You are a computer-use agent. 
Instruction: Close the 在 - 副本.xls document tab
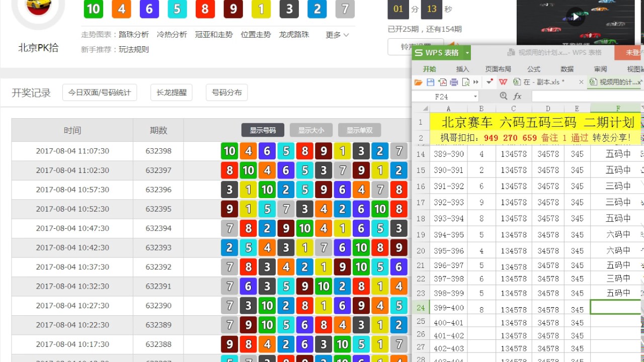(x=581, y=82)
